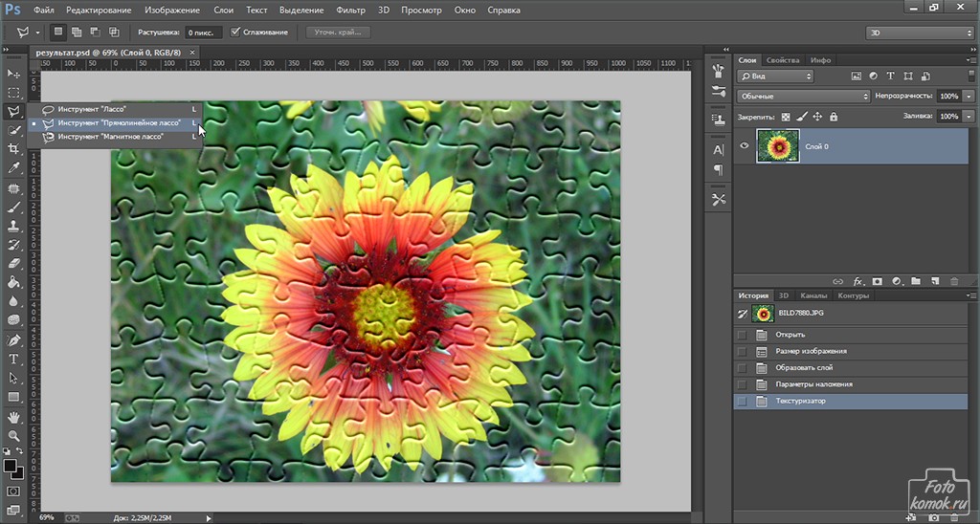This screenshot has height=524, width=980.
Task: Toggle the Сглаживание anti-alias checkbox
Action: (x=235, y=33)
